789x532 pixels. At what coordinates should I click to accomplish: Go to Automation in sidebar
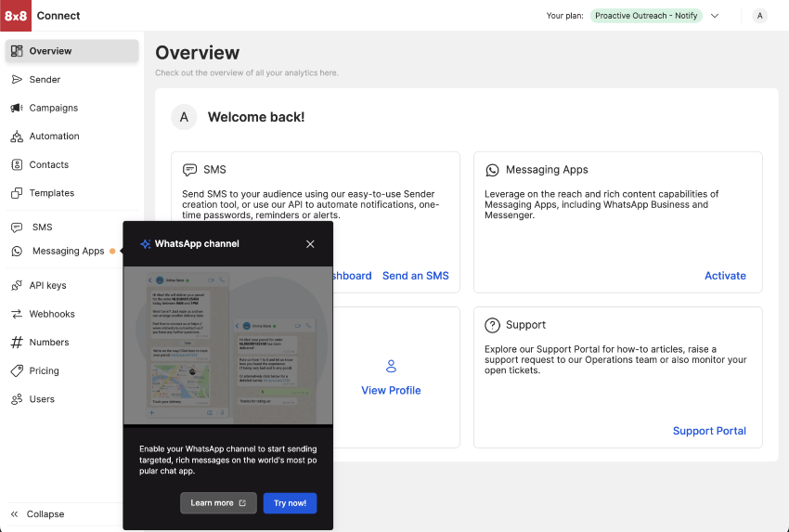coord(72,136)
